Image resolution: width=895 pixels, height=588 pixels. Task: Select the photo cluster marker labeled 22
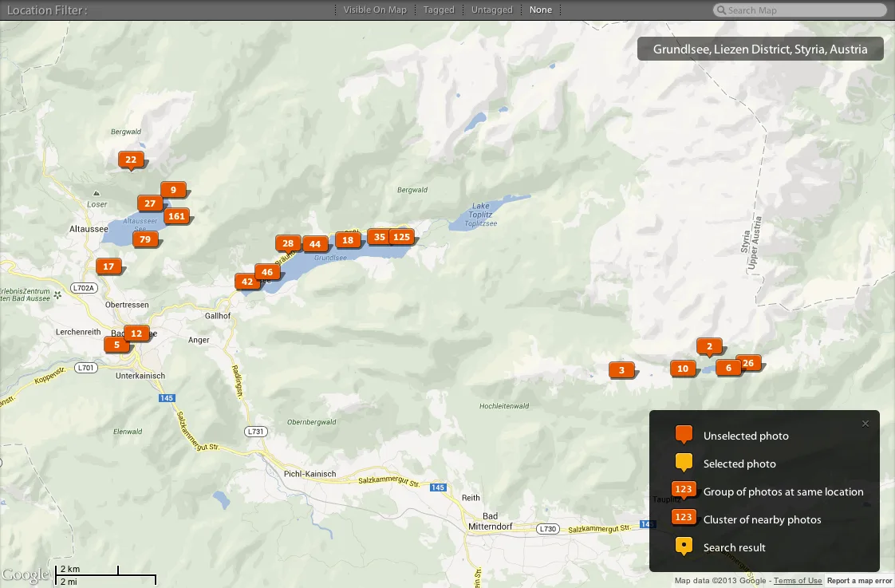[x=131, y=160]
